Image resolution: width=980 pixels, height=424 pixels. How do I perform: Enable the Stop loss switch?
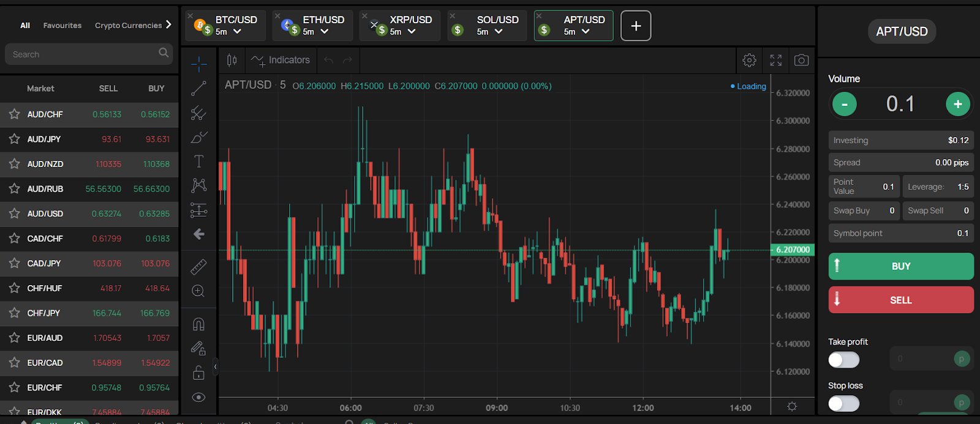tap(843, 403)
